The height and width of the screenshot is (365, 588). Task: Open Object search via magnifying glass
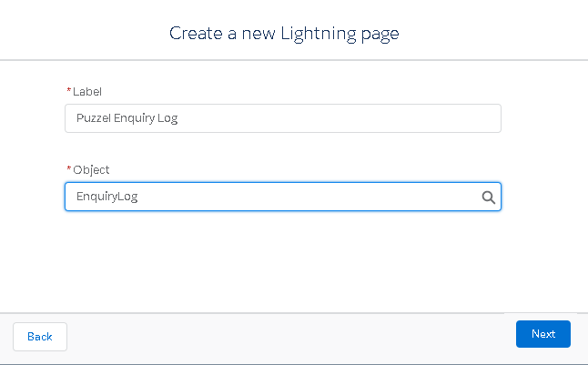[488, 197]
